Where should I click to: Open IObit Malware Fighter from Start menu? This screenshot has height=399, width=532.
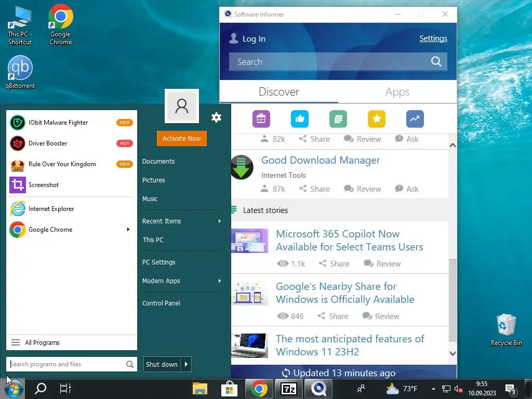(71, 123)
